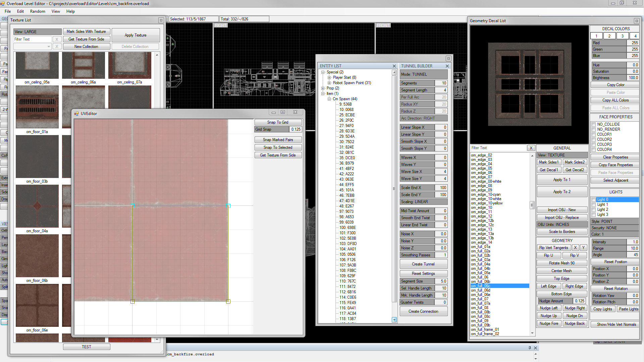Pin the output log panel at bottom right

coord(530,348)
